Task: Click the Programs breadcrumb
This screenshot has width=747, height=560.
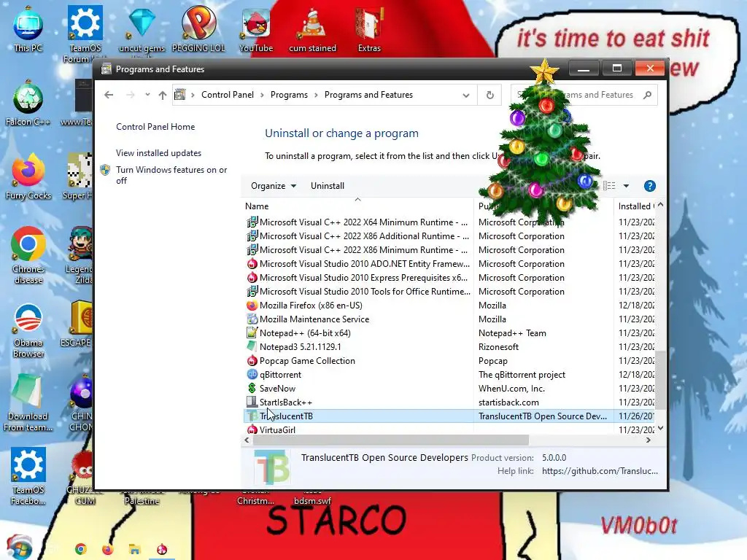Action: coord(289,95)
